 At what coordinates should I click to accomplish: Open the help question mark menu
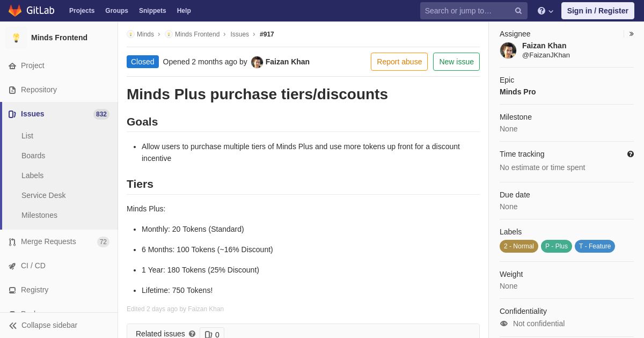(545, 11)
